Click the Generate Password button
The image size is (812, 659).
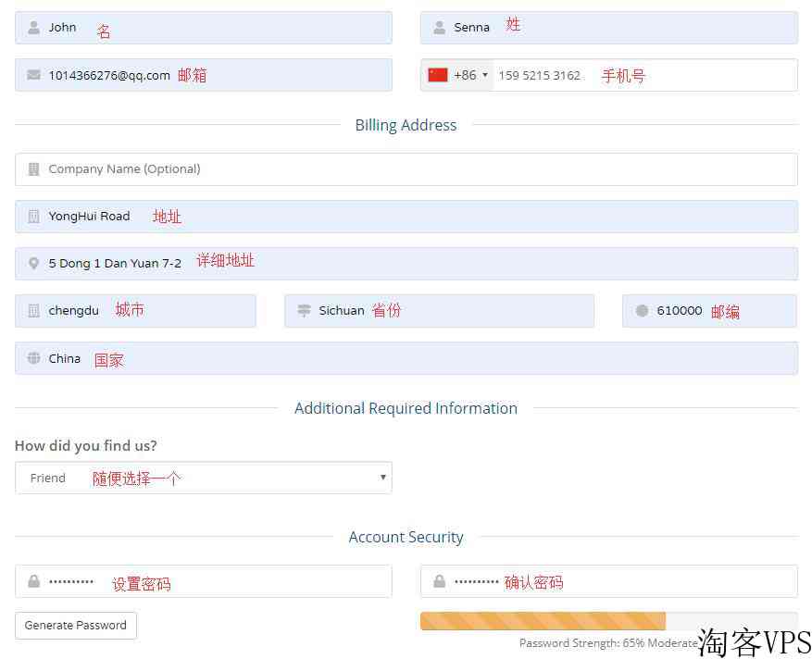76,626
